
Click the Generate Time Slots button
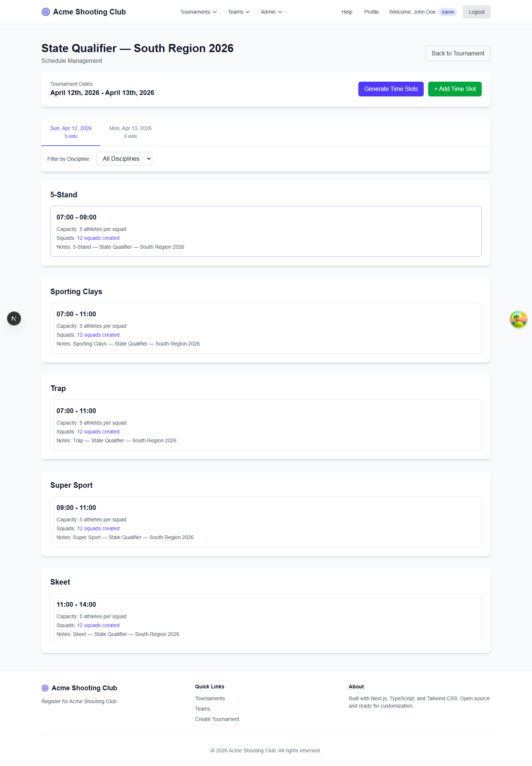(x=391, y=89)
